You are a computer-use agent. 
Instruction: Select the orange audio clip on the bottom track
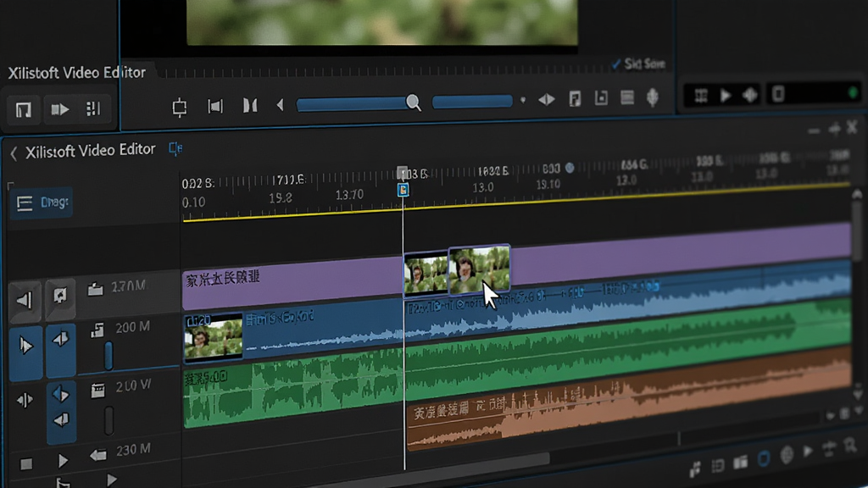pyautogui.click(x=629, y=399)
